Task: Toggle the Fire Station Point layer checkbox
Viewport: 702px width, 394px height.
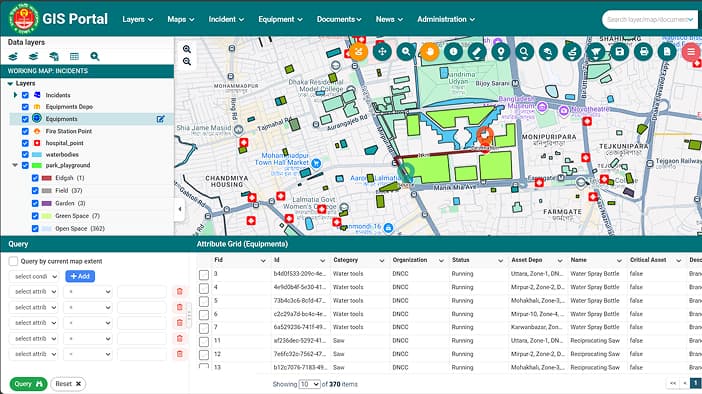Action: coord(25,131)
